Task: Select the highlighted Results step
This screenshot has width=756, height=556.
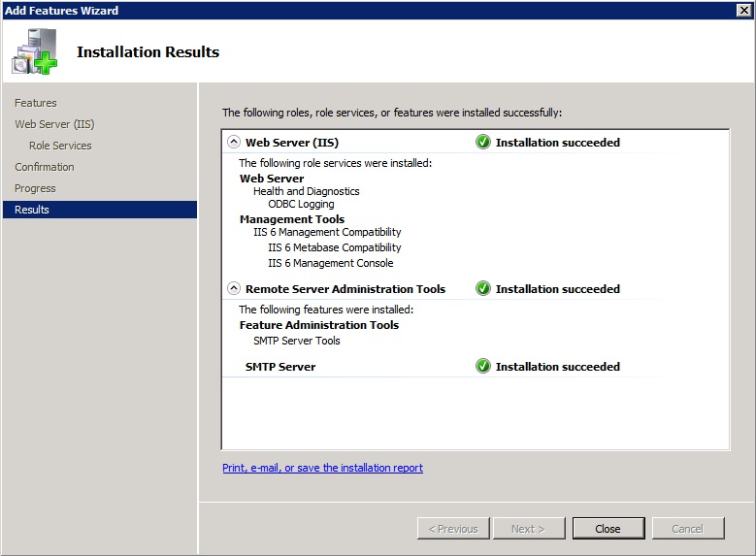Action: click(x=32, y=210)
